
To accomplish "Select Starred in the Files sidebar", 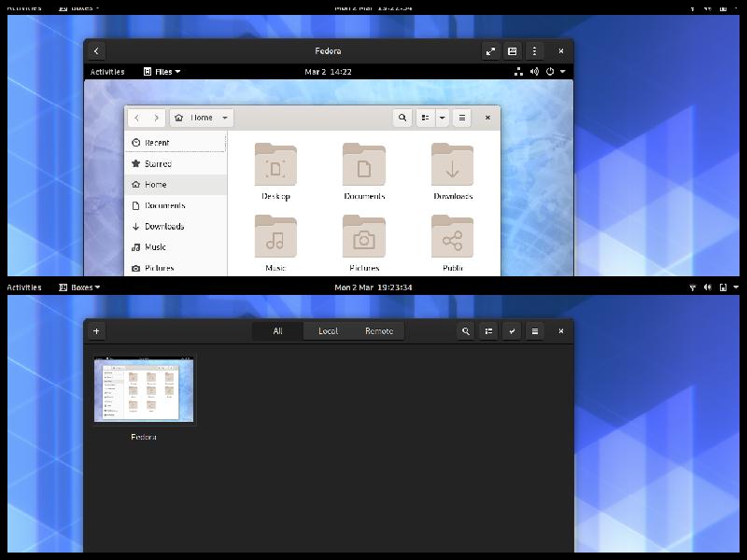I will pos(176,163).
